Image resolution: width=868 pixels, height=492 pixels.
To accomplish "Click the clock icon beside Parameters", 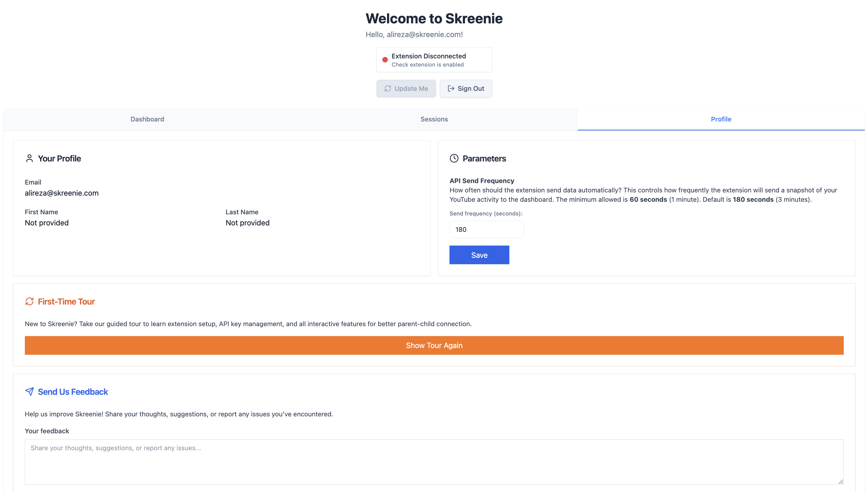I will pos(454,159).
